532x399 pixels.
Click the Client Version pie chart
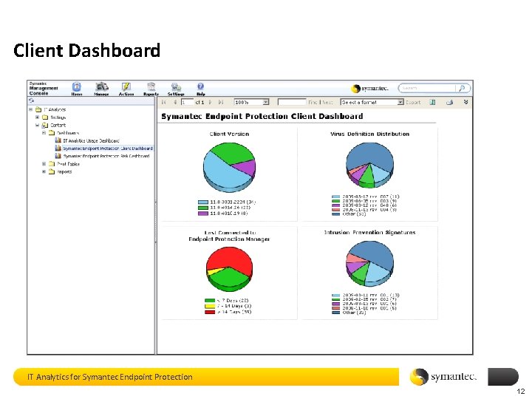coord(229,167)
